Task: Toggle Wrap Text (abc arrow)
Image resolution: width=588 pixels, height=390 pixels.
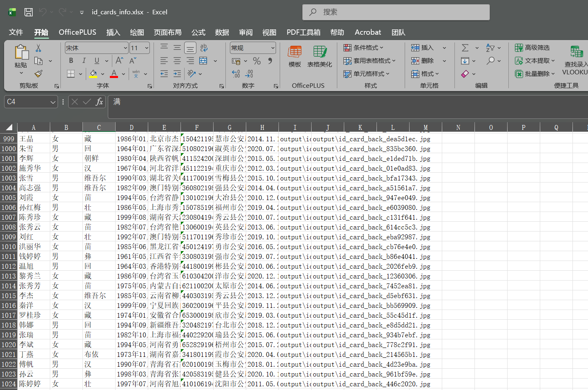Action: tap(204, 48)
